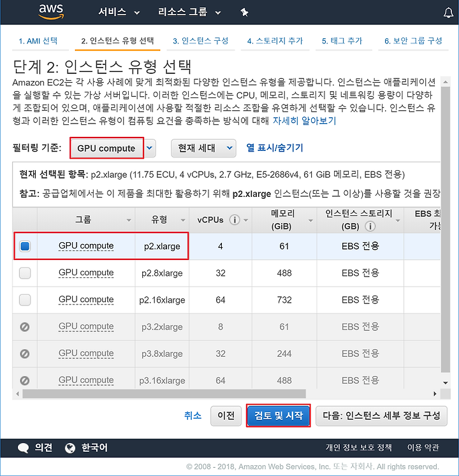Click the pin shortcut icon in header
The height and width of the screenshot is (476, 459).
point(244,13)
